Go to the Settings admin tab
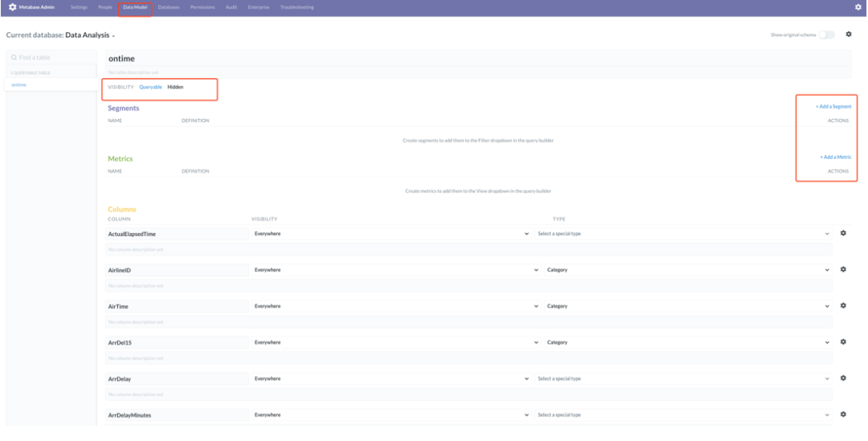The height and width of the screenshot is (441, 868). click(79, 8)
